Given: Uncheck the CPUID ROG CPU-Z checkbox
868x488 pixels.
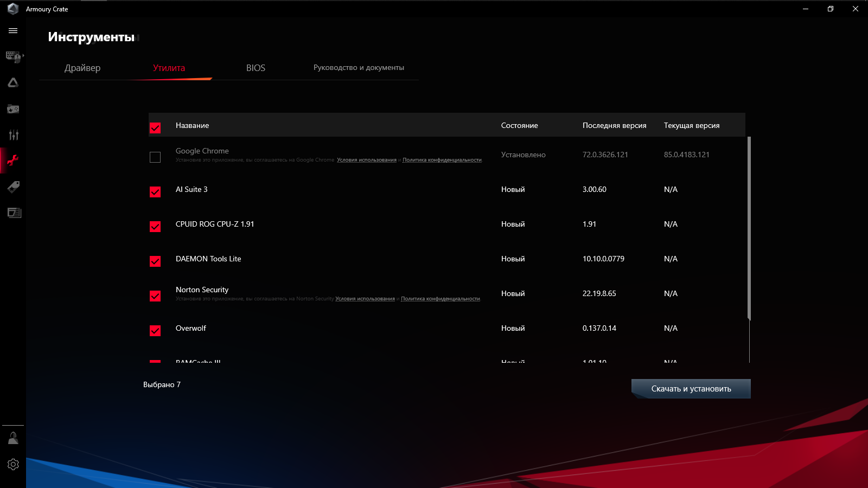Looking at the screenshot, I should pyautogui.click(x=155, y=226).
